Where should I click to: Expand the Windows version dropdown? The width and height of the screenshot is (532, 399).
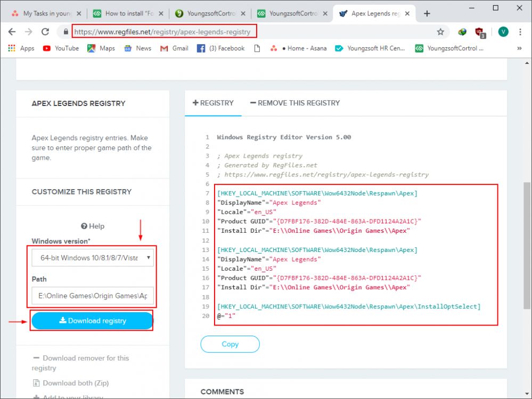(93, 258)
